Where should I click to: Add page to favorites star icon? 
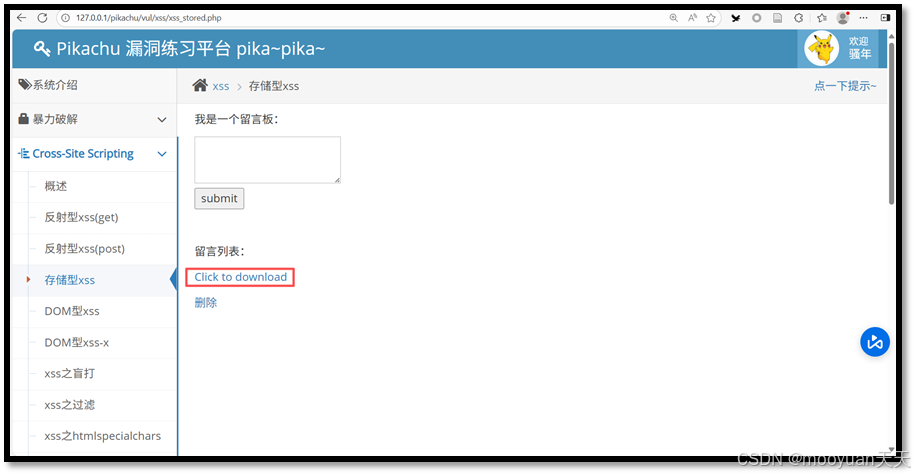[711, 18]
